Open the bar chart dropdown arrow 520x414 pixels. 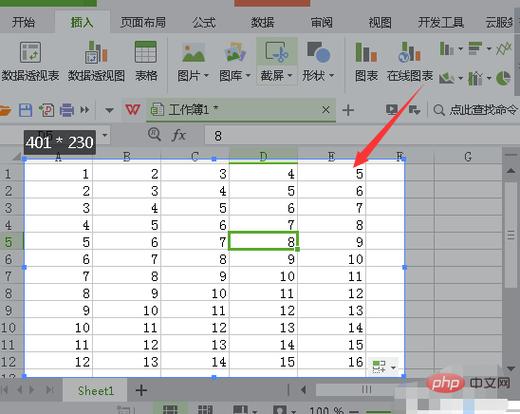(x=489, y=49)
